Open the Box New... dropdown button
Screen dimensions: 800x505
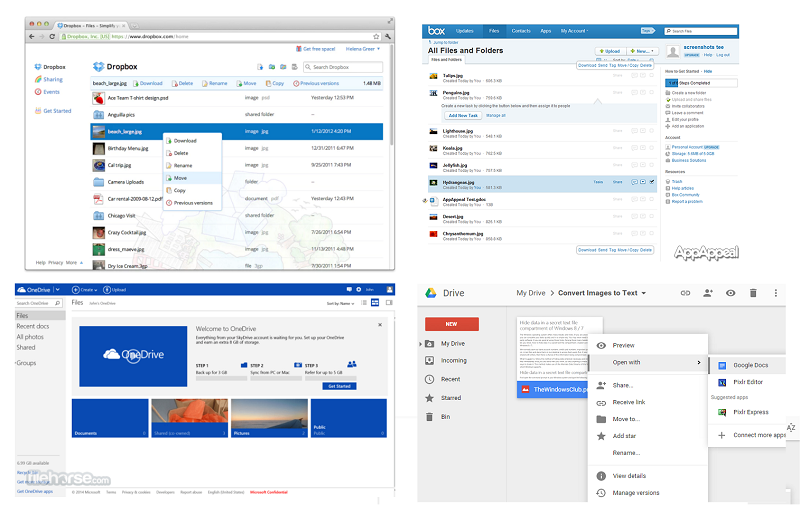click(642, 51)
